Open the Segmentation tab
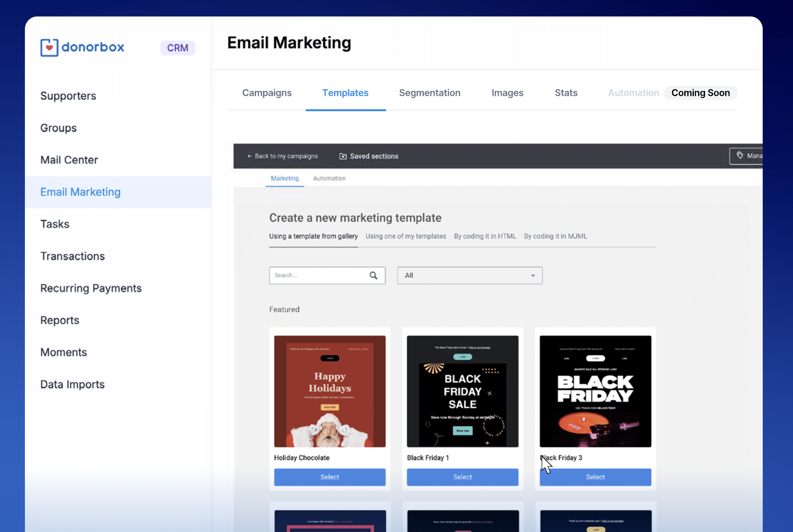The image size is (793, 532). tap(429, 93)
